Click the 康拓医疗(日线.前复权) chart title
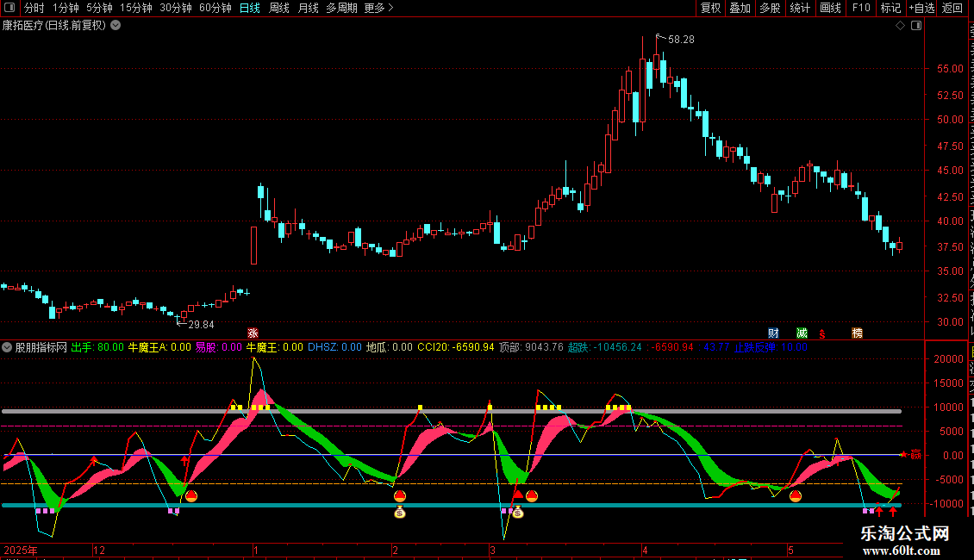This screenshot has width=974, height=560. 54,26
